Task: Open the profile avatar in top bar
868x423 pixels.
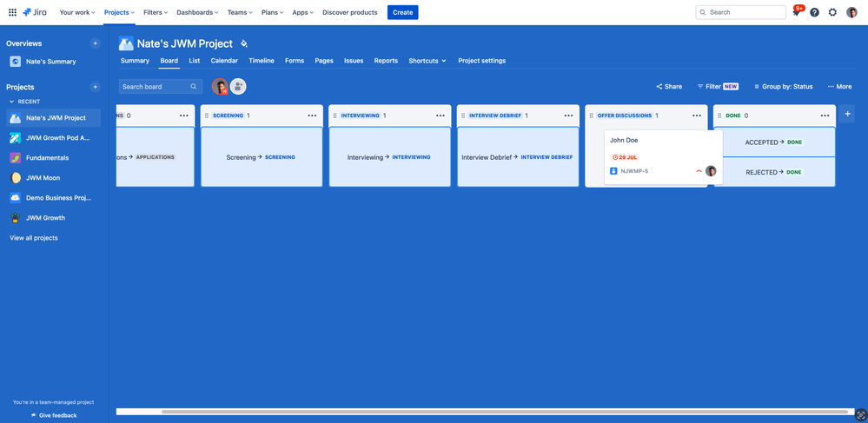Action: [x=852, y=12]
